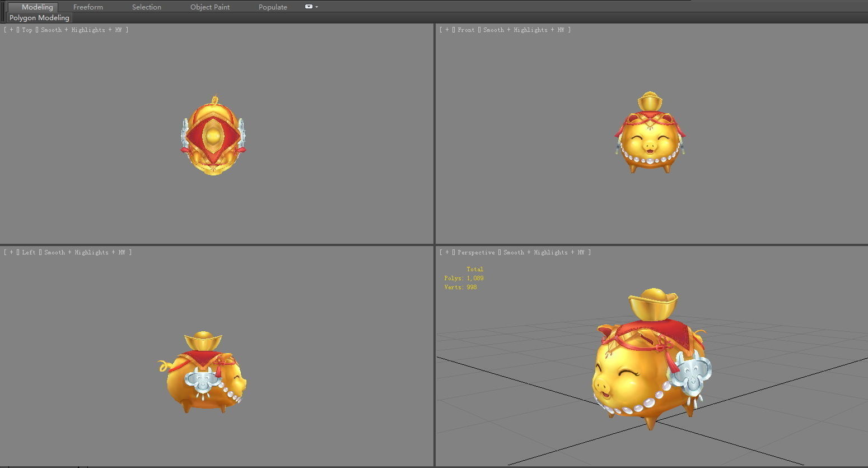This screenshot has width=868, height=468.
Task: Click the Polys: 1,089 statistic
Action: (464, 278)
